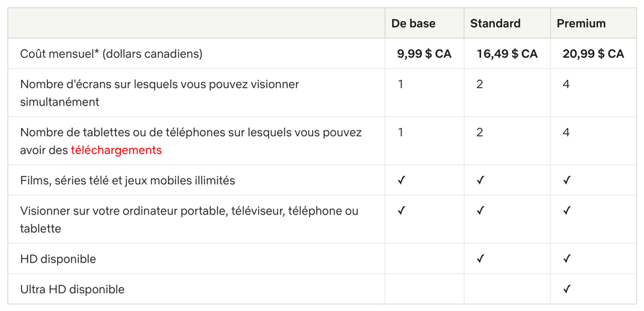Click the 20,99 $ CA price
The image size is (644, 311).
[593, 54]
